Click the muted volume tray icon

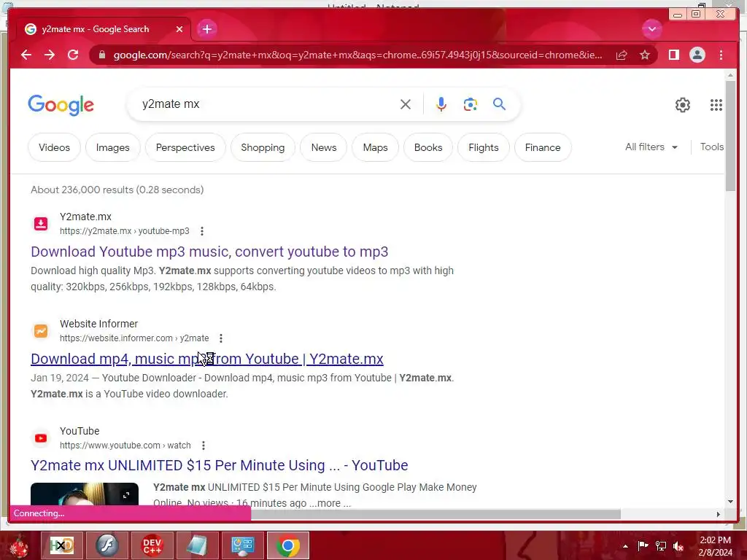point(678,546)
